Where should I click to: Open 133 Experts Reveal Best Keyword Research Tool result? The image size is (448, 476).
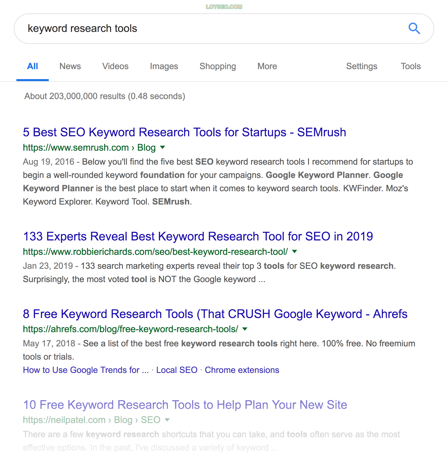click(198, 236)
